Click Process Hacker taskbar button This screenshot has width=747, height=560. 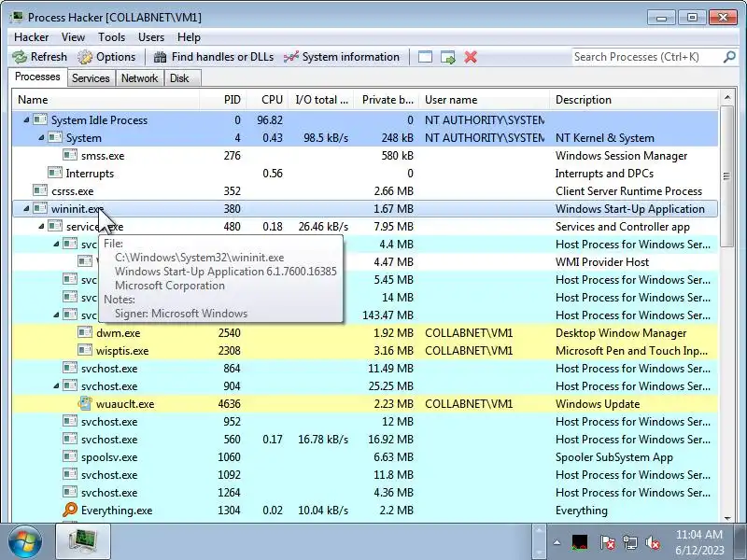coord(83,541)
